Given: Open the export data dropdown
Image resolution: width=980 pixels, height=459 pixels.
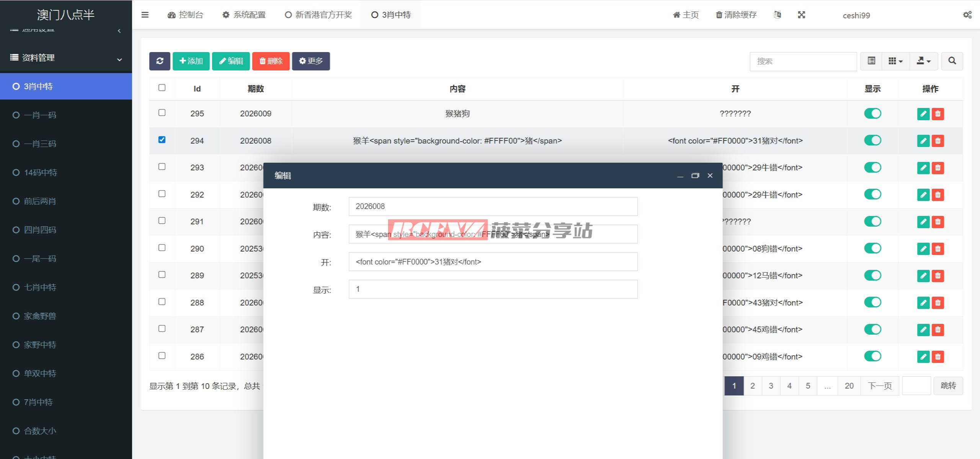Looking at the screenshot, I should click(923, 61).
